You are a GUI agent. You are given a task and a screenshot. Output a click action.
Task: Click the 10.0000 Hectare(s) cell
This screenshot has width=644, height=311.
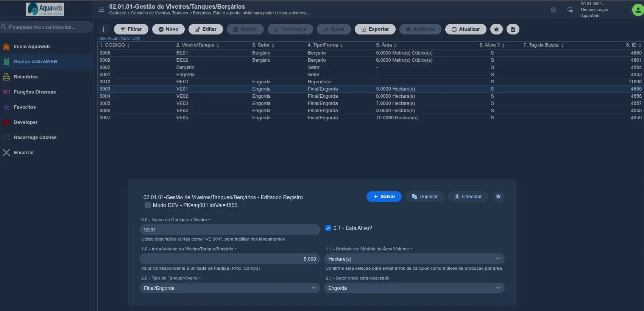[397, 118]
